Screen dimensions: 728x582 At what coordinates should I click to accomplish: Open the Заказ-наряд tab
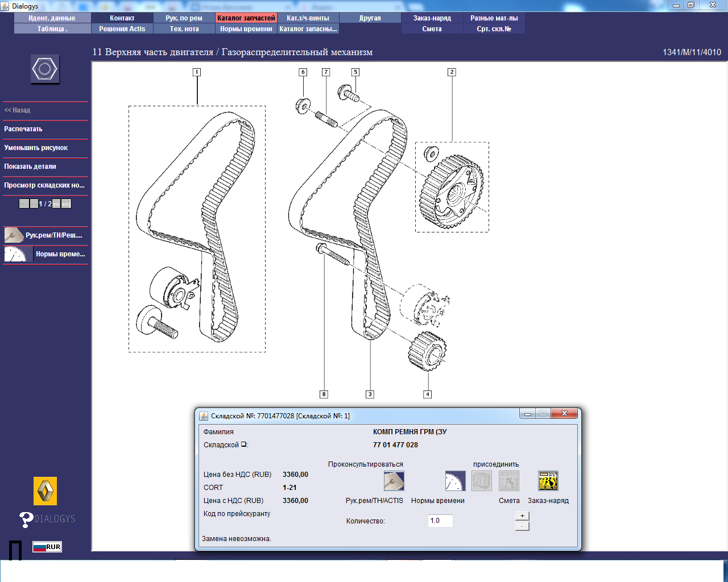coord(432,18)
